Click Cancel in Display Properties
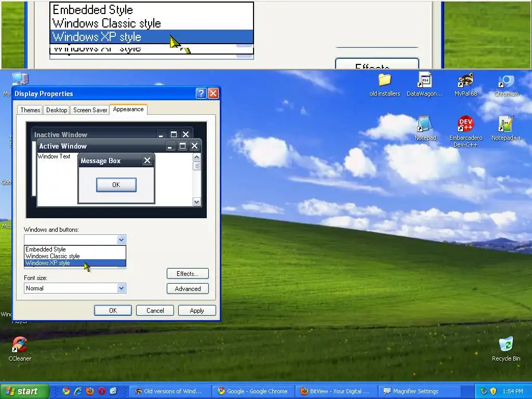Screen dimensions: 532x399 pos(155,311)
